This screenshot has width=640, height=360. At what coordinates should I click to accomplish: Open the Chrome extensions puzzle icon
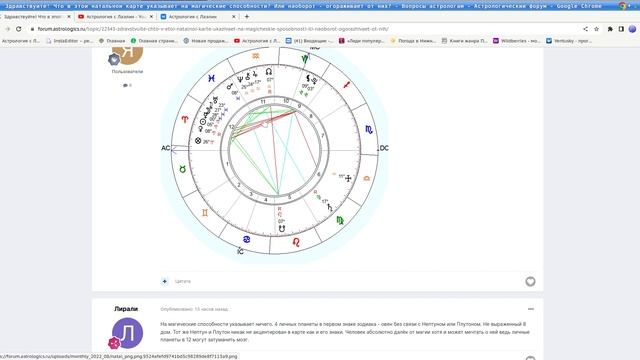(x=610, y=29)
